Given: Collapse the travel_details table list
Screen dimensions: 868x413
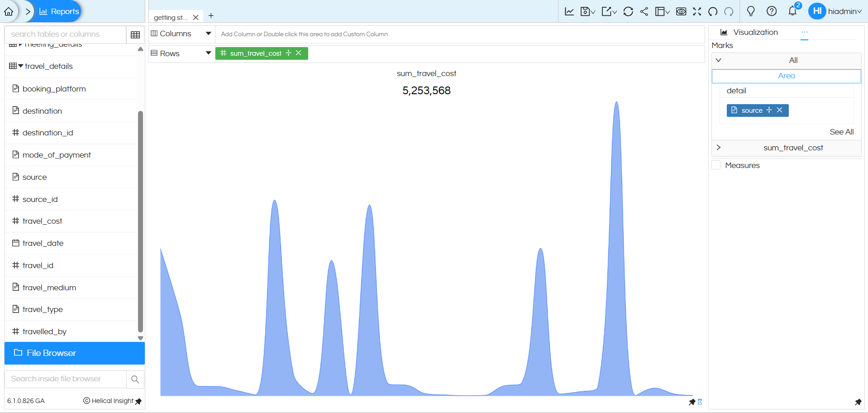Looking at the screenshot, I should pyautogui.click(x=20, y=66).
